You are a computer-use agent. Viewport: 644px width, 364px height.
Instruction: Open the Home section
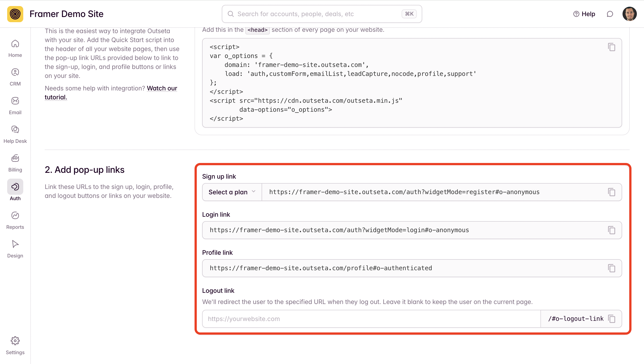pos(15,48)
